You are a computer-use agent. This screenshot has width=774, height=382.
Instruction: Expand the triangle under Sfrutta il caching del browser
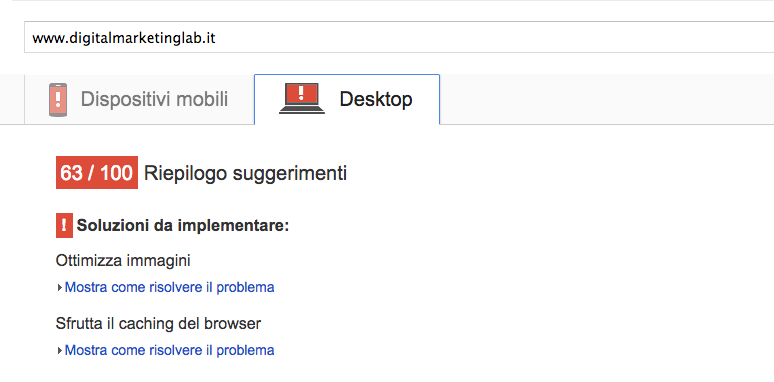click(60, 351)
